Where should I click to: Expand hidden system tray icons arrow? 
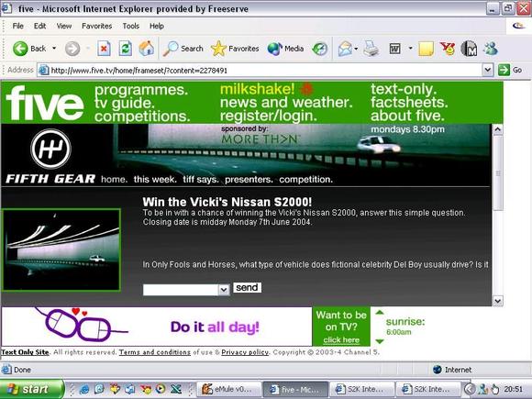[x=470, y=389]
